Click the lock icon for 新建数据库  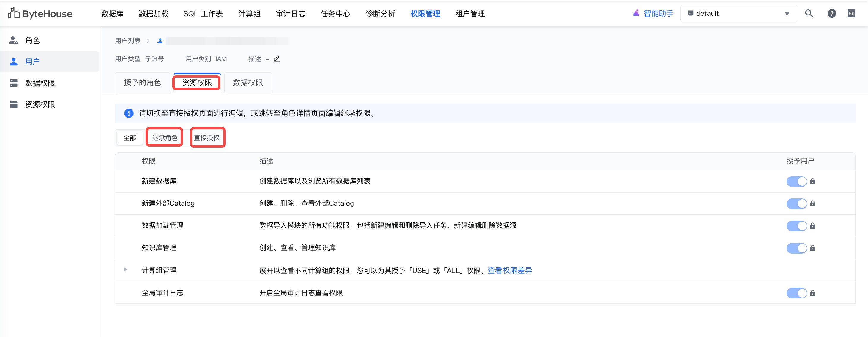pyautogui.click(x=812, y=182)
